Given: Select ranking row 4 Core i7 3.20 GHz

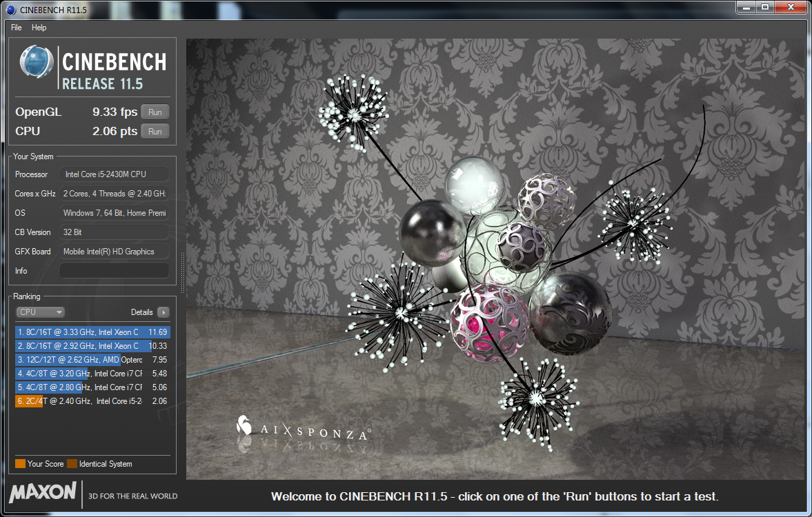Looking at the screenshot, I should (92, 373).
